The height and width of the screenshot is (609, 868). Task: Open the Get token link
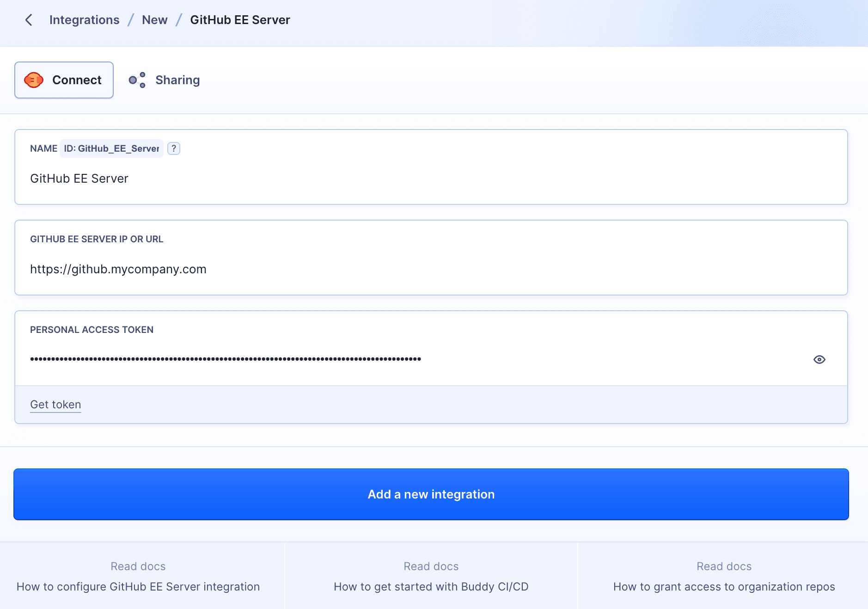pyautogui.click(x=55, y=405)
